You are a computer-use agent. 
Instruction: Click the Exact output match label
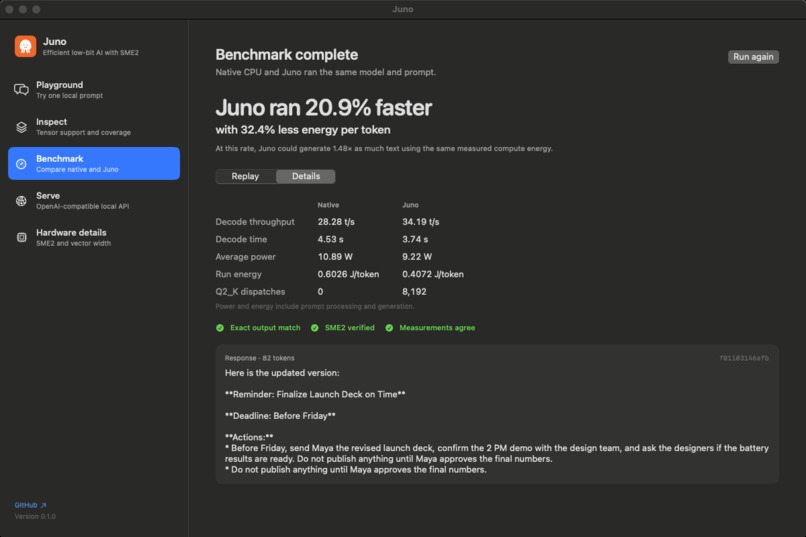click(x=265, y=328)
